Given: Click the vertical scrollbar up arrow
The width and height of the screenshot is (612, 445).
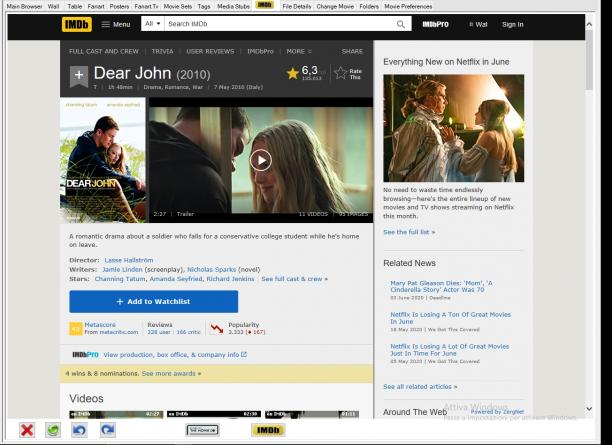Looking at the screenshot, I should click(x=589, y=24).
